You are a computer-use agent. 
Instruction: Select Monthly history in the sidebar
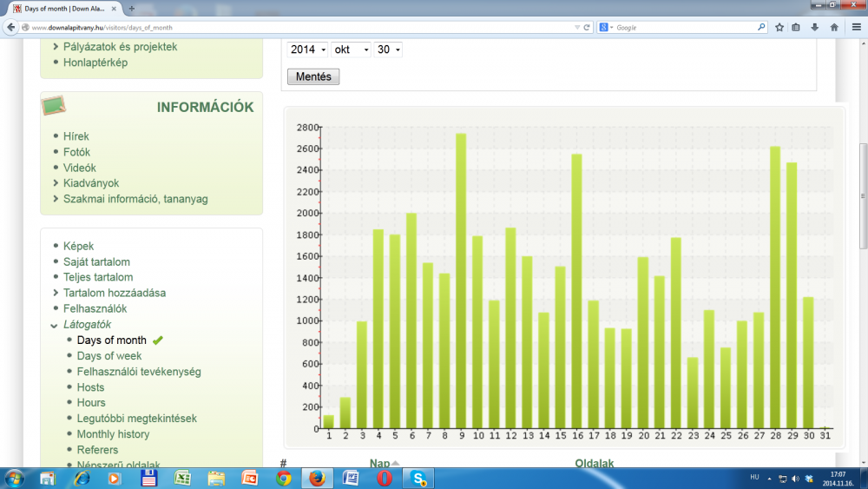click(x=113, y=434)
